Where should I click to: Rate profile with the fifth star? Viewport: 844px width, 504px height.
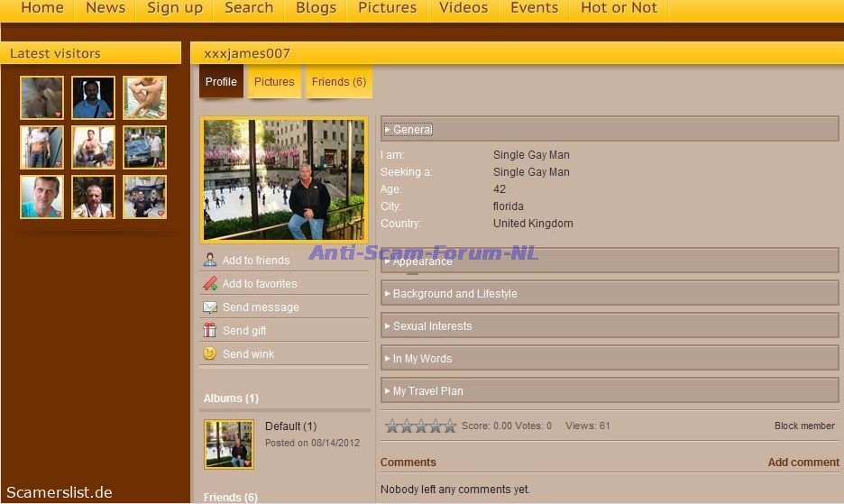(450, 426)
